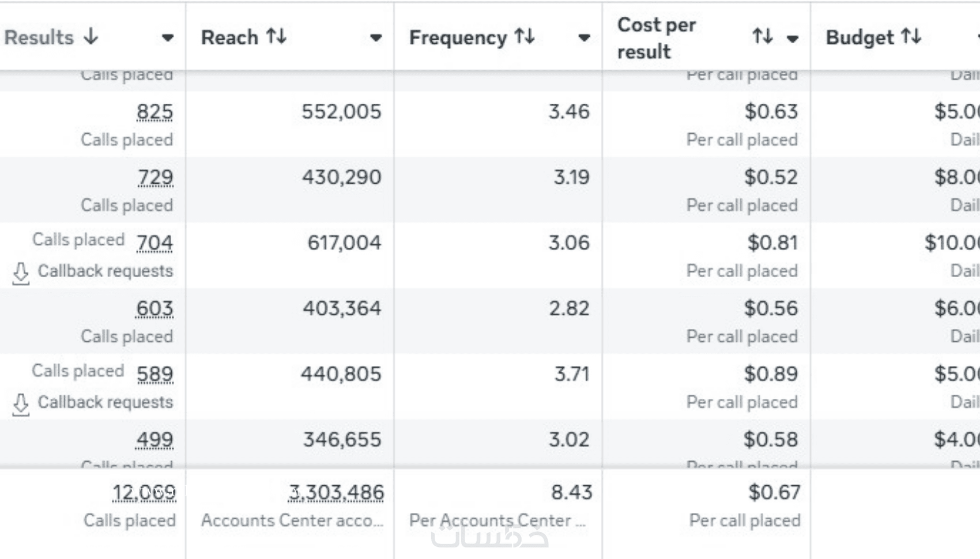Click the Results descending sort arrow

coord(91,37)
